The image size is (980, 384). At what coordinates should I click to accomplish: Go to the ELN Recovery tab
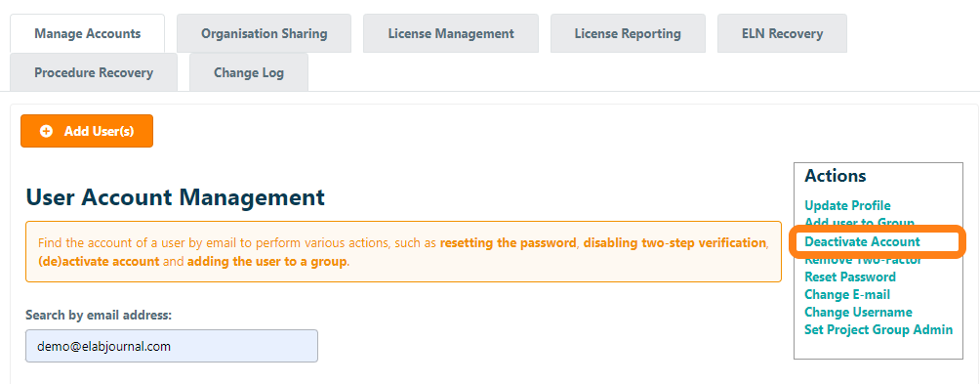(782, 34)
